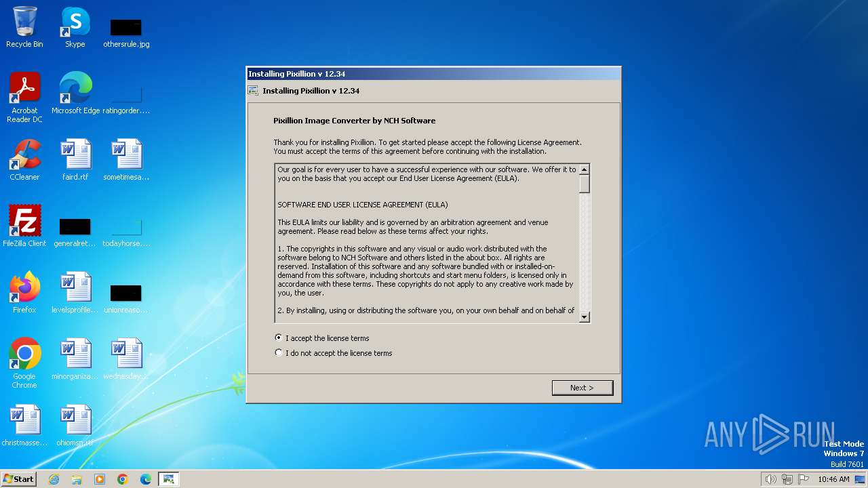Screen dimensions: 868x488
Task: Select Google Chrome desktop shortcut
Action: pos(24,363)
